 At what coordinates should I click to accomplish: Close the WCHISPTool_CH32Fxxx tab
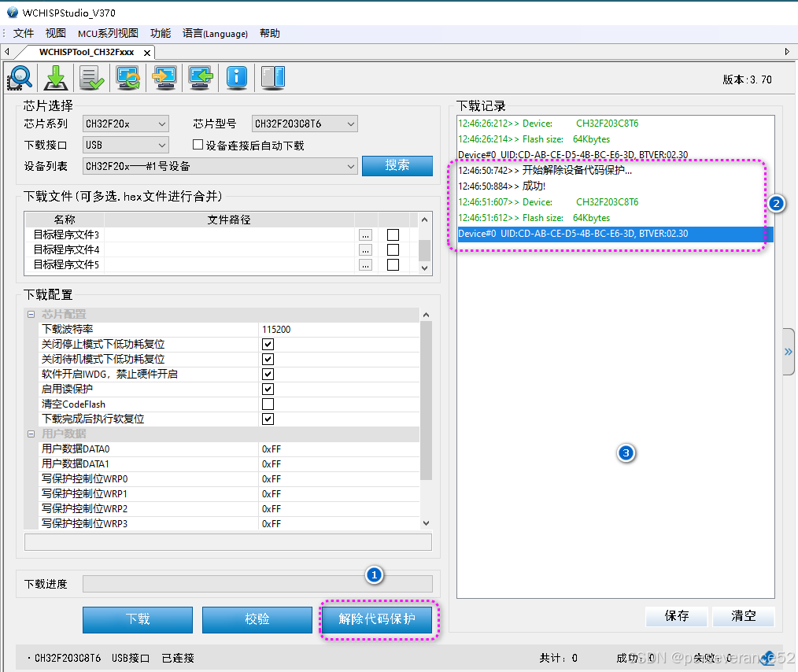pos(147,53)
